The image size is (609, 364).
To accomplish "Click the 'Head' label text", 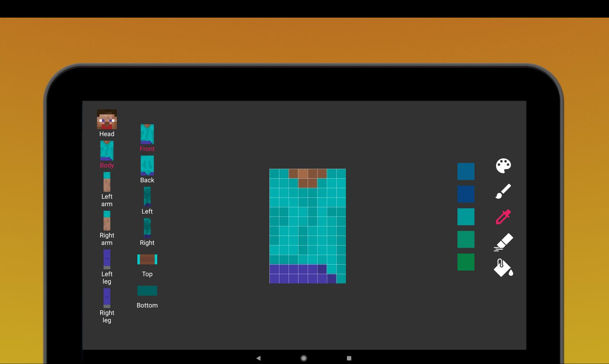I will tap(107, 134).
